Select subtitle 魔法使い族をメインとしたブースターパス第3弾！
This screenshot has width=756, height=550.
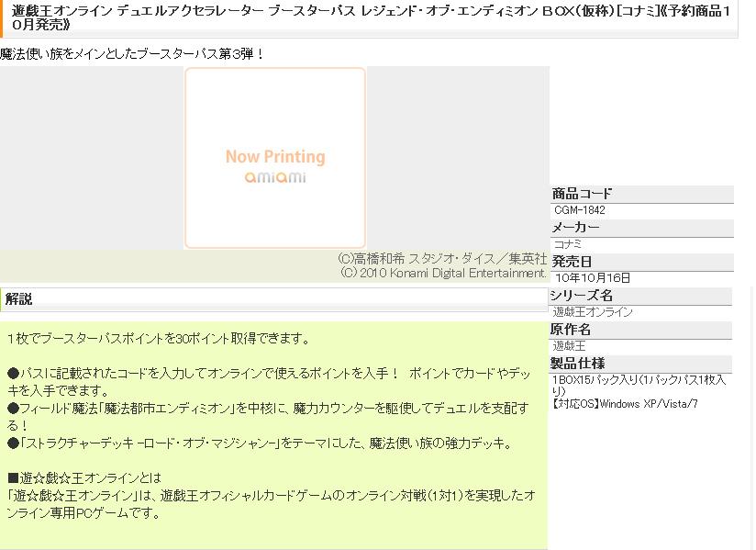coord(132,53)
